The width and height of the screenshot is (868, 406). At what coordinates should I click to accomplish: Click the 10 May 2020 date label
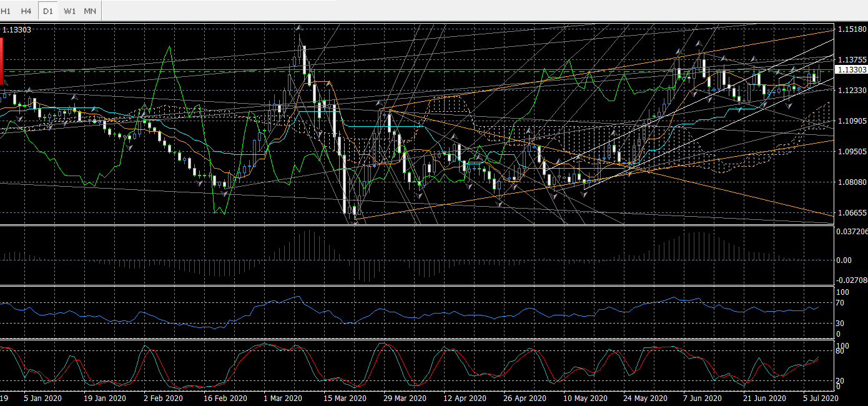[585, 398]
